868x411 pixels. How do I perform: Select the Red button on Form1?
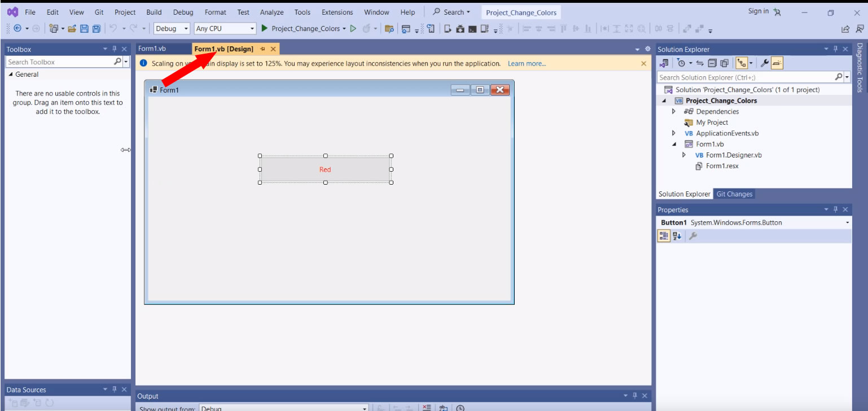coord(325,169)
